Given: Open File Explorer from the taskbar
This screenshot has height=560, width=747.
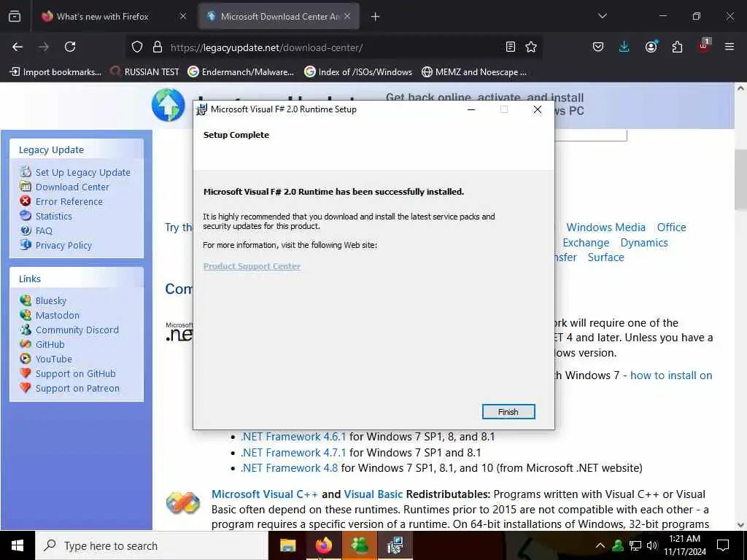Looking at the screenshot, I should pyautogui.click(x=287, y=545).
